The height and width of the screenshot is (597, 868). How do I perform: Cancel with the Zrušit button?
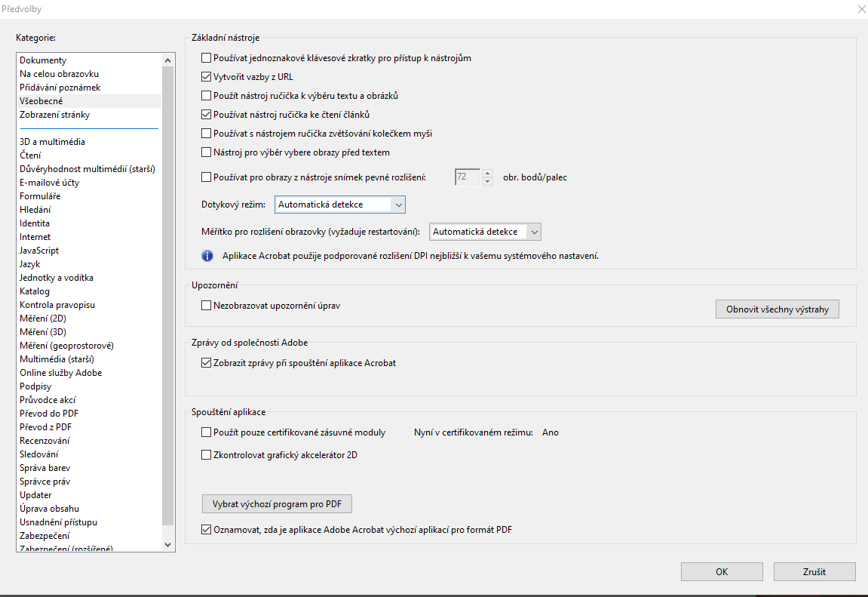coord(814,572)
